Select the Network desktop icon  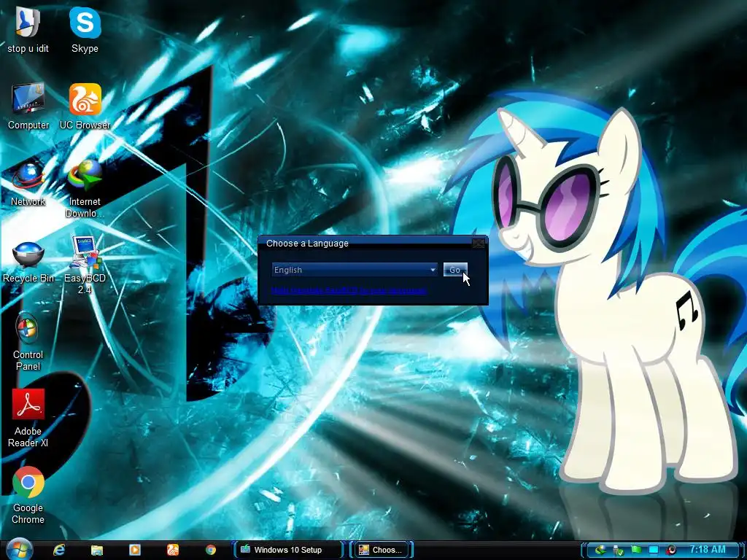(28, 183)
